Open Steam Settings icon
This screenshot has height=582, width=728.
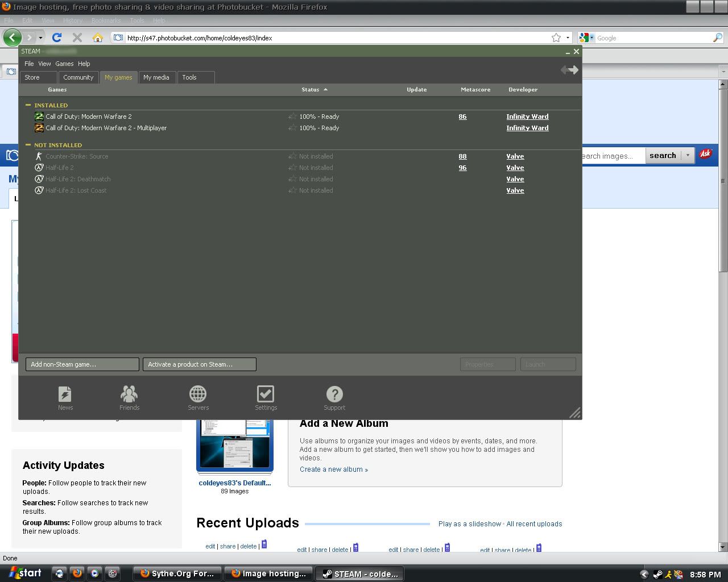266,398
